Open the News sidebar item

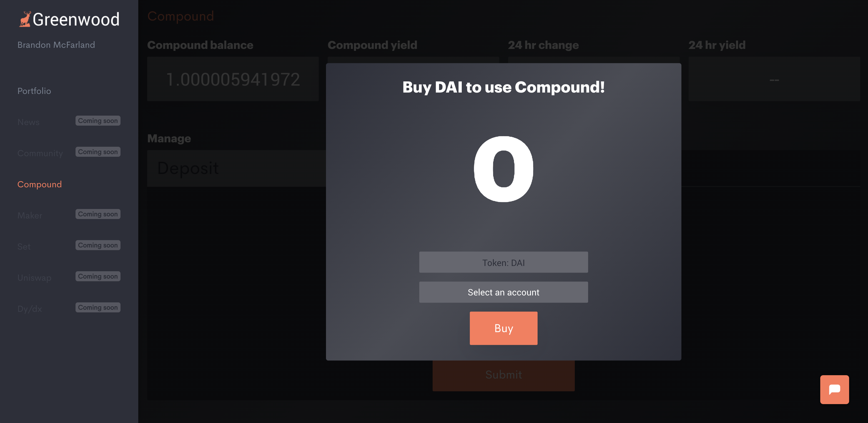(x=28, y=122)
